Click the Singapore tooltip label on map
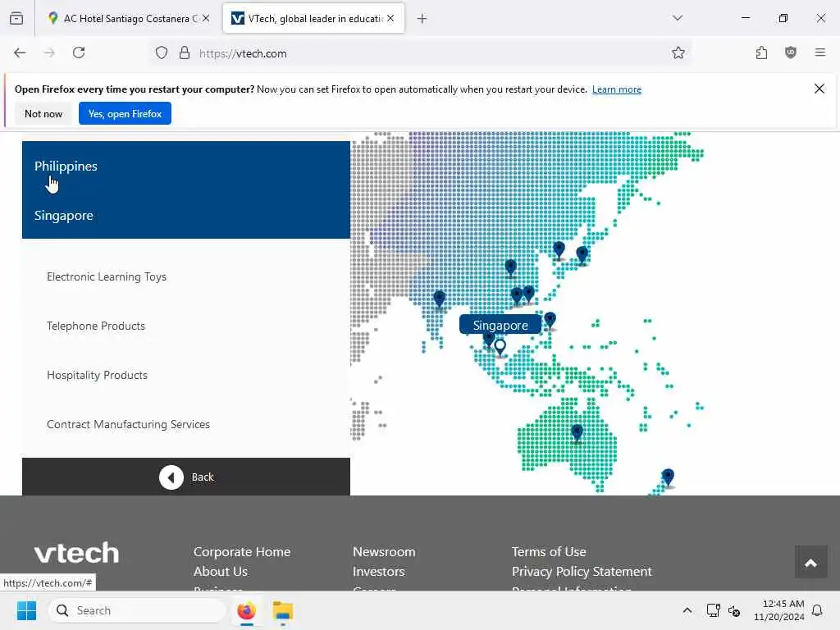The width and height of the screenshot is (840, 630). 500,325
